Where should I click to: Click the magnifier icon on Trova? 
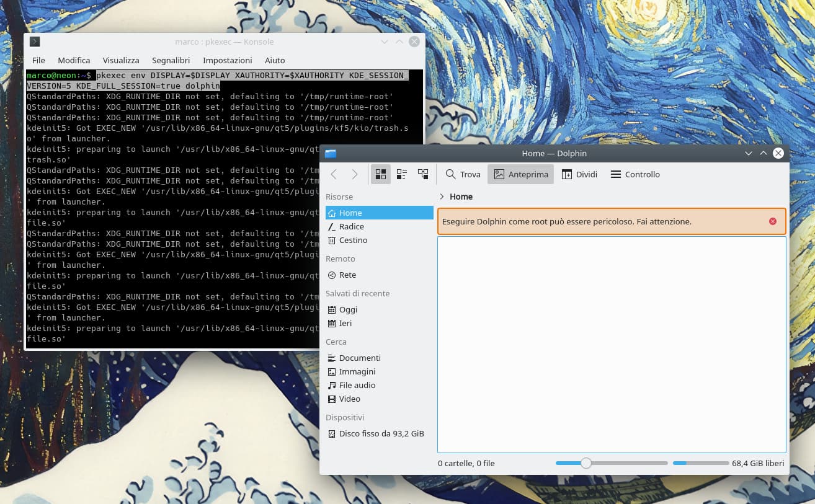pos(451,174)
